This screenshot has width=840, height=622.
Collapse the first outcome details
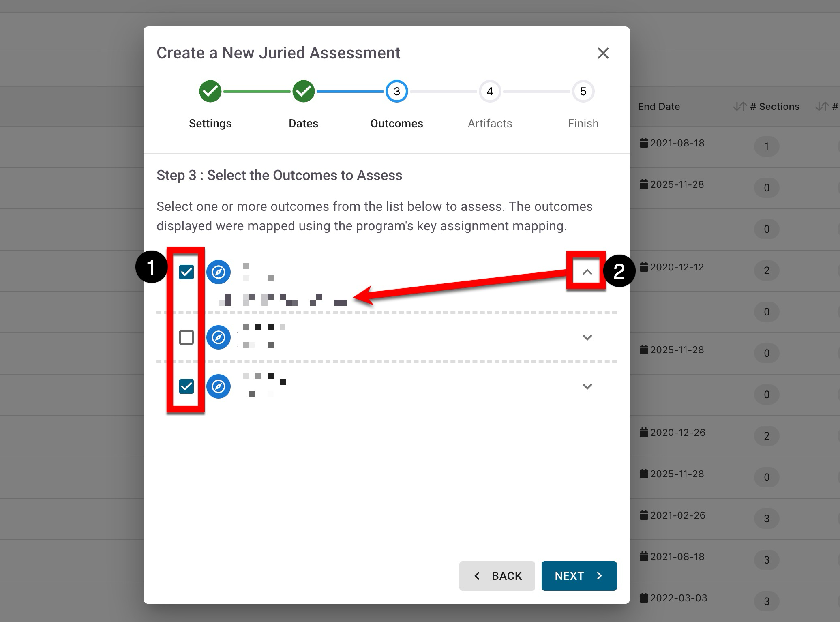click(587, 272)
